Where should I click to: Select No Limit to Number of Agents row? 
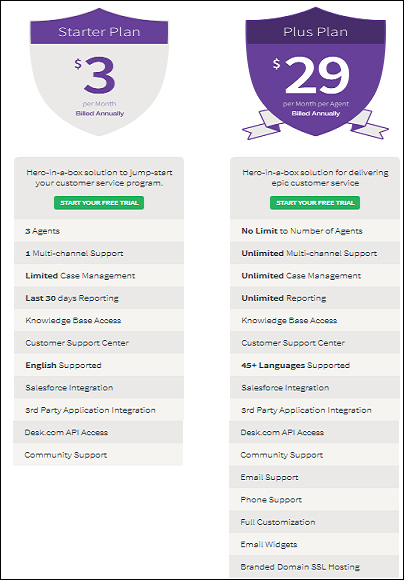[315, 231]
